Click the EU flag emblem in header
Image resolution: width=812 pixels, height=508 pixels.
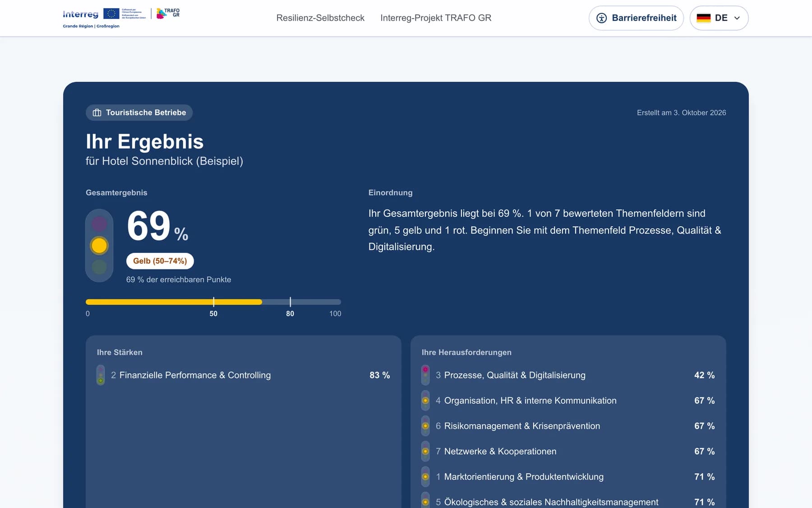111,14
